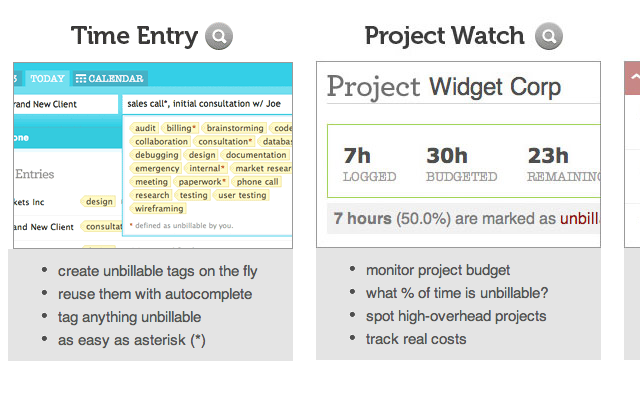Click the calendar grid icon
The height and width of the screenshot is (400, 640).
[82, 78]
